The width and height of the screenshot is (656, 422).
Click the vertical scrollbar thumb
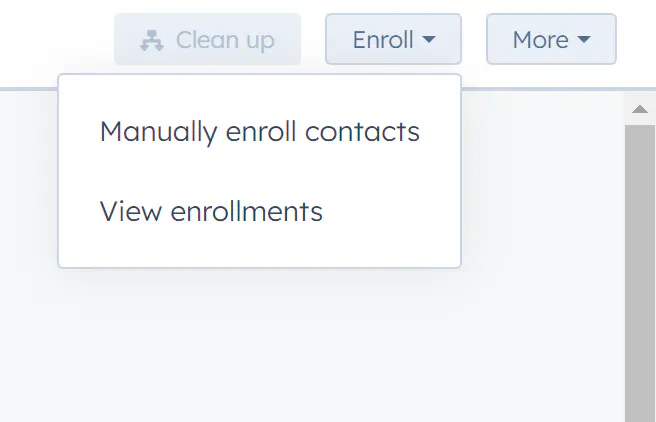coord(640,274)
